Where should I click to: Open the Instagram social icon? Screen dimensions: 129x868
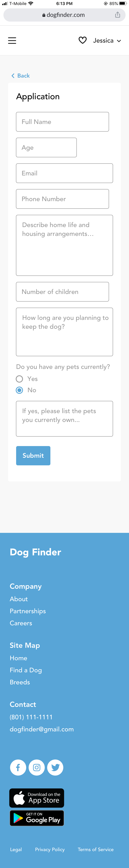[x=37, y=768]
